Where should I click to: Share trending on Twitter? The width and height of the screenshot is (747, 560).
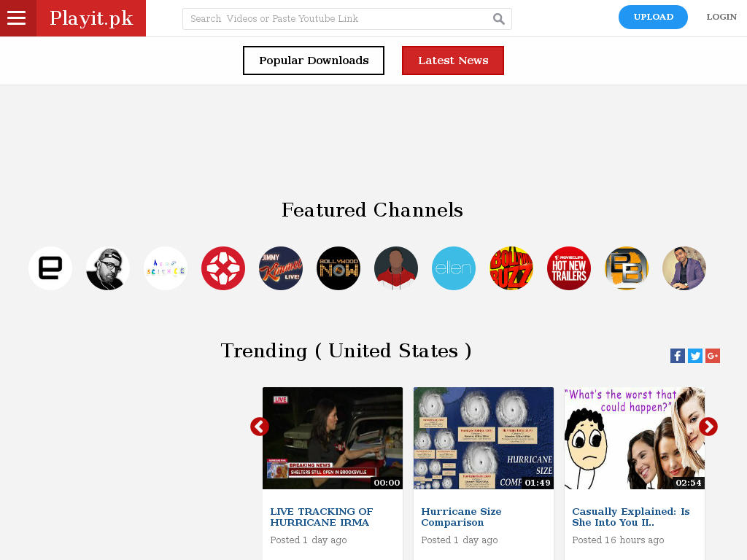click(x=695, y=356)
